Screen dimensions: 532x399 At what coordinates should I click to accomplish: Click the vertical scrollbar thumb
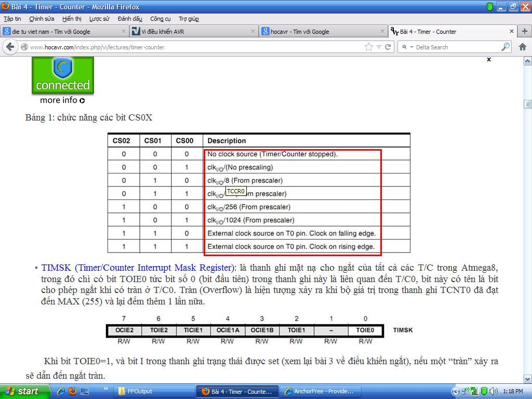pos(528,104)
